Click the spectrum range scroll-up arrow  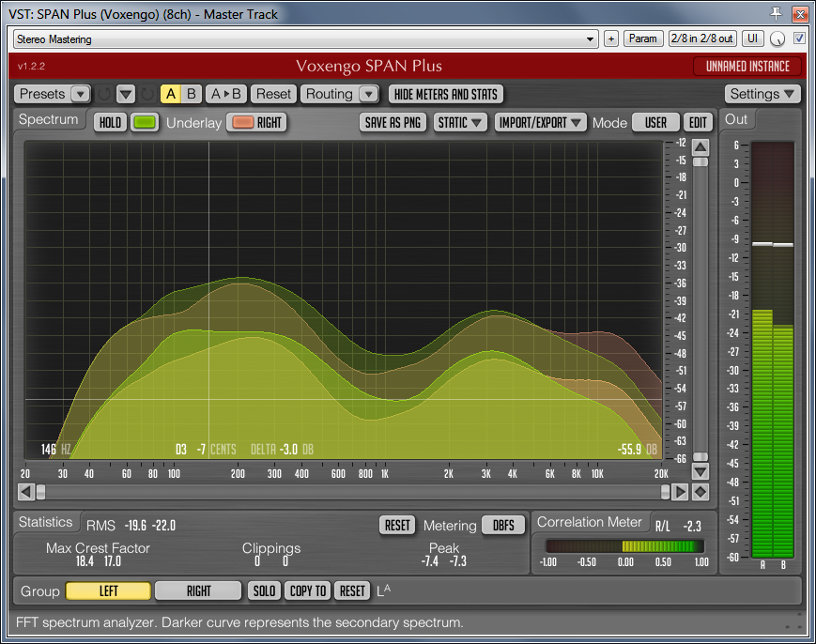click(x=701, y=147)
